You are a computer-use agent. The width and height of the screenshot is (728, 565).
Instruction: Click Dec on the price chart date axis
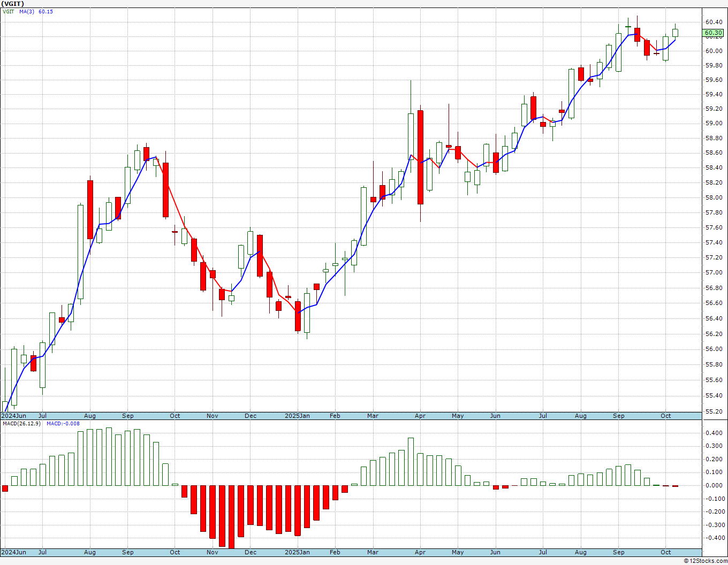click(251, 416)
